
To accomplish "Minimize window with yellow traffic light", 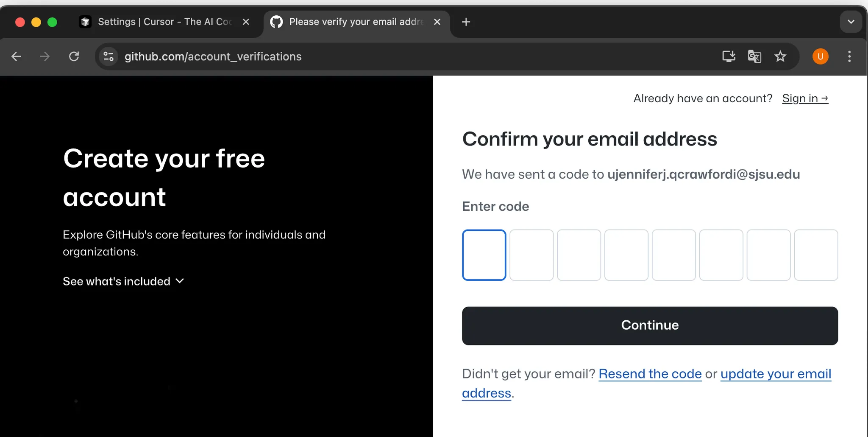I will pyautogui.click(x=36, y=22).
